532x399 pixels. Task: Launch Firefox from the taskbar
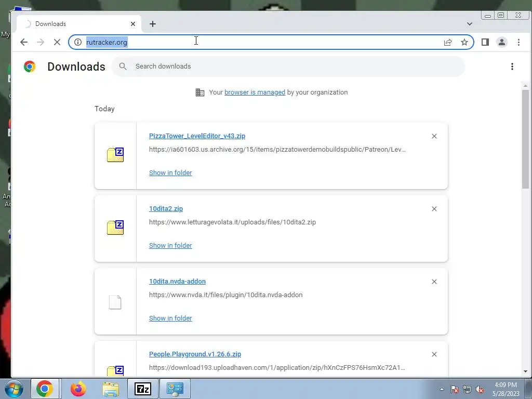point(78,389)
